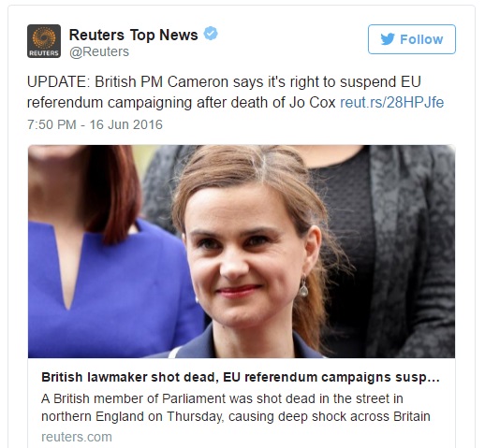This screenshot has height=448, width=485.
Task: Click the REUTERS text in the logo
Action: click(x=44, y=53)
